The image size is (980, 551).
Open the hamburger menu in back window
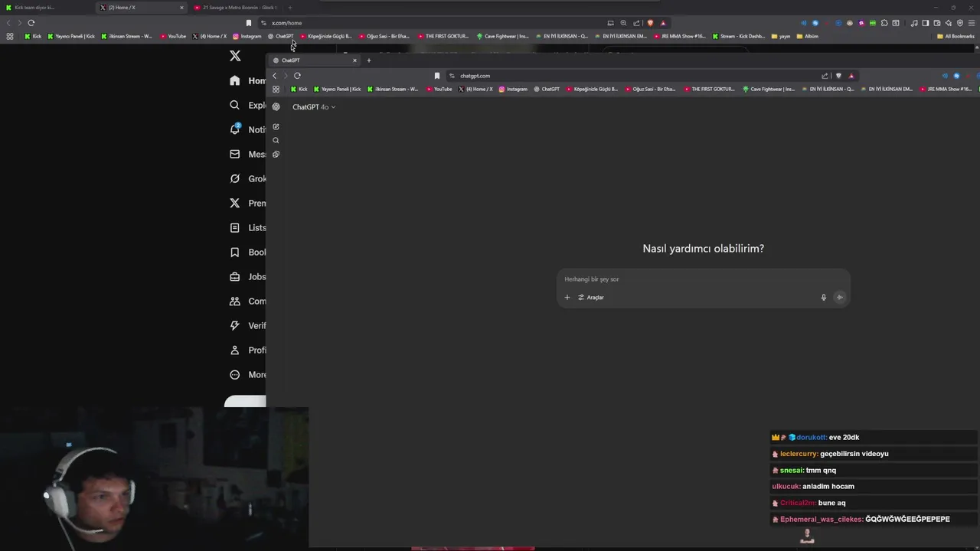pos(971,23)
